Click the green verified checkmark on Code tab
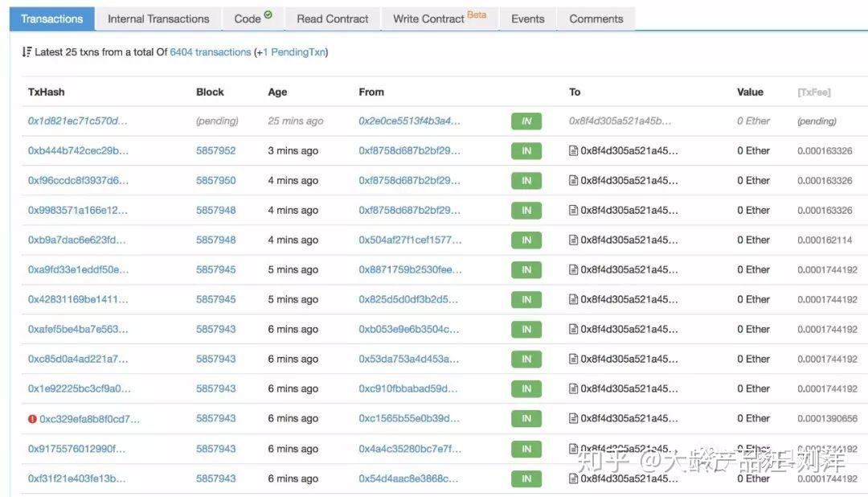This screenshot has width=868, height=497. click(x=268, y=15)
